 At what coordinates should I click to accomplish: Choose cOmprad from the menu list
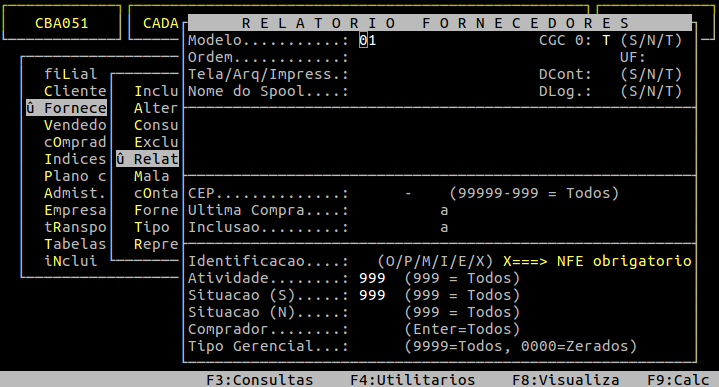75,142
